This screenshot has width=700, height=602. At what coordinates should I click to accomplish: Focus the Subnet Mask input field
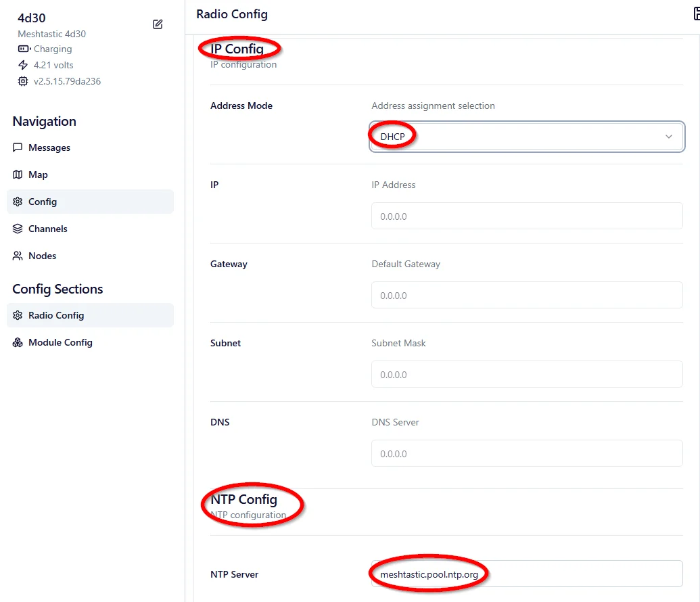click(527, 374)
